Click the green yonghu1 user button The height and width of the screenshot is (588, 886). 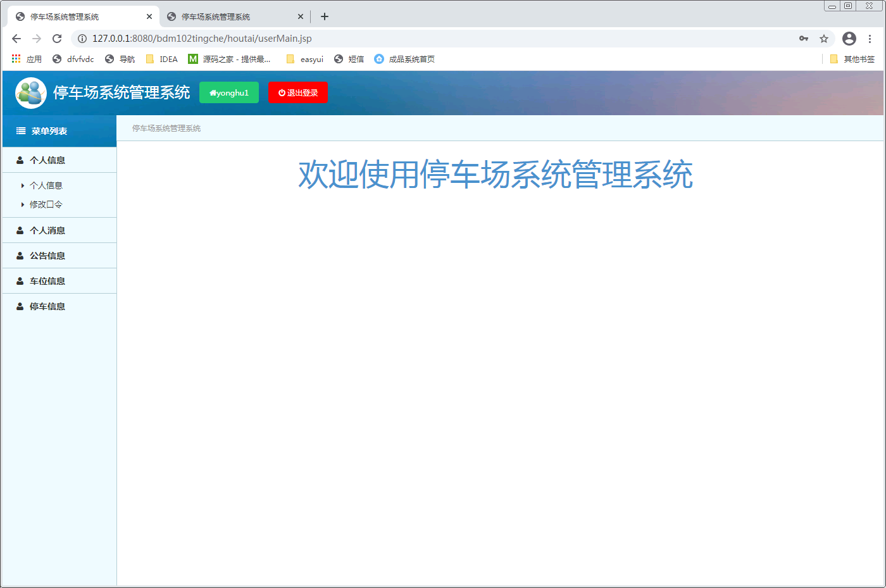pos(229,92)
